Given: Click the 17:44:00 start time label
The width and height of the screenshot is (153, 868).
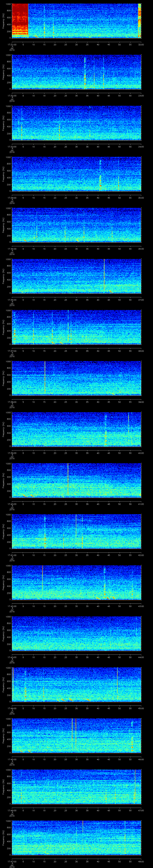Looking at the screenshot, I should (12, 708).
